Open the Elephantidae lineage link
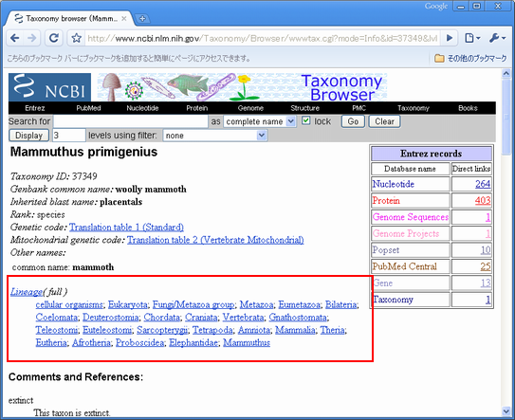 pos(193,343)
